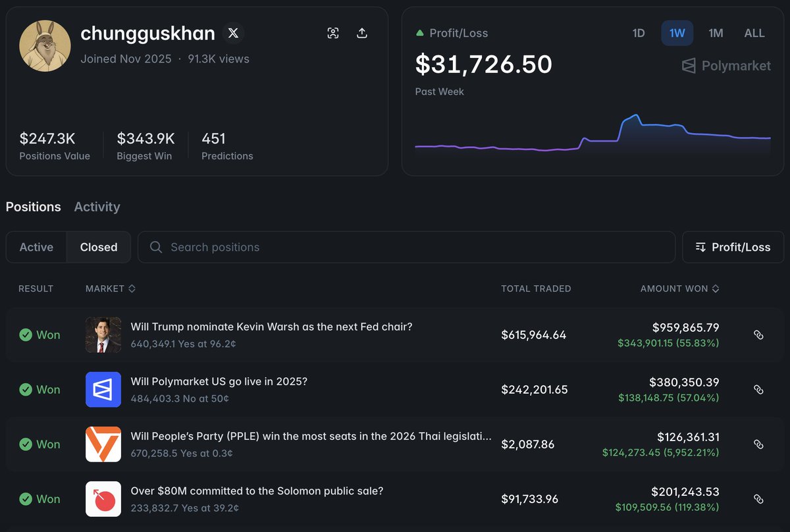Screen dimensions: 790x532
Task: Click the TOTAL TRADED column header
Action: click(x=536, y=288)
